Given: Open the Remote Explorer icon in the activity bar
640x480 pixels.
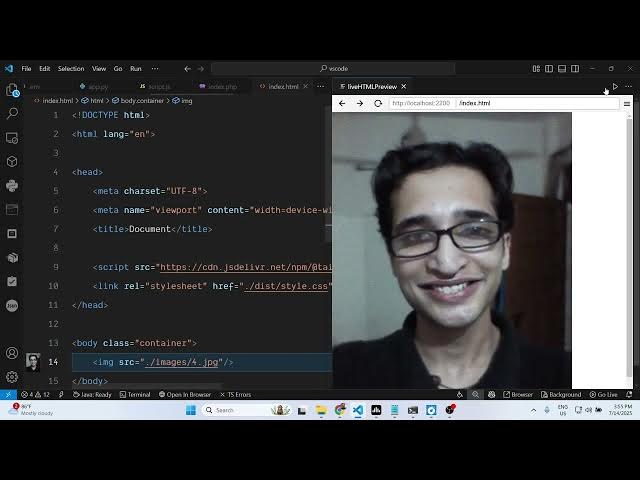Looking at the screenshot, I should [12, 138].
